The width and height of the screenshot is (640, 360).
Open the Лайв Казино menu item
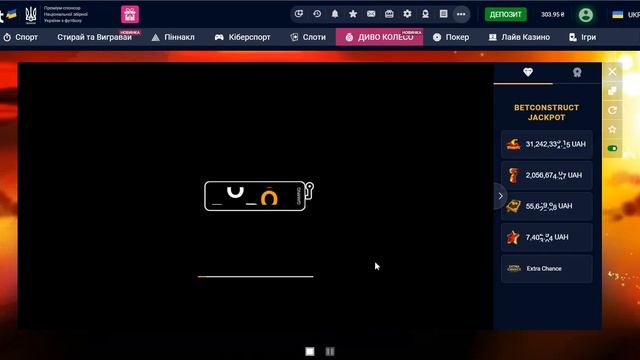519,37
